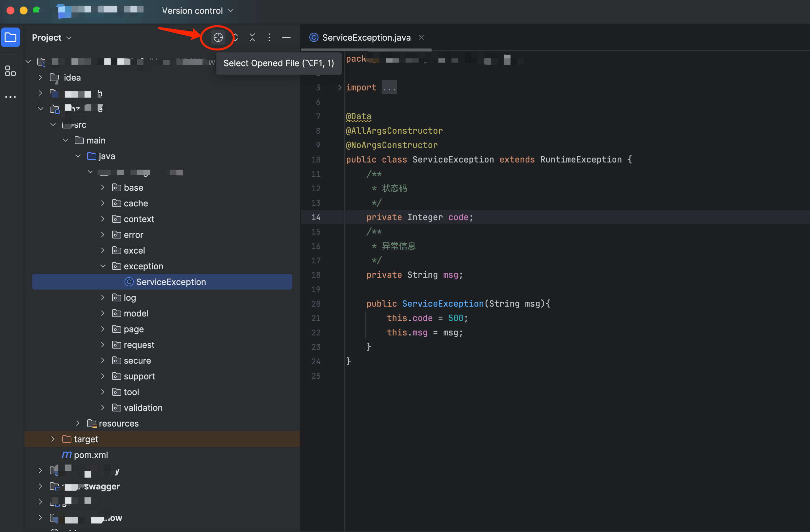810x532 pixels.
Task: Hide the Project tool window
Action: point(286,37)
